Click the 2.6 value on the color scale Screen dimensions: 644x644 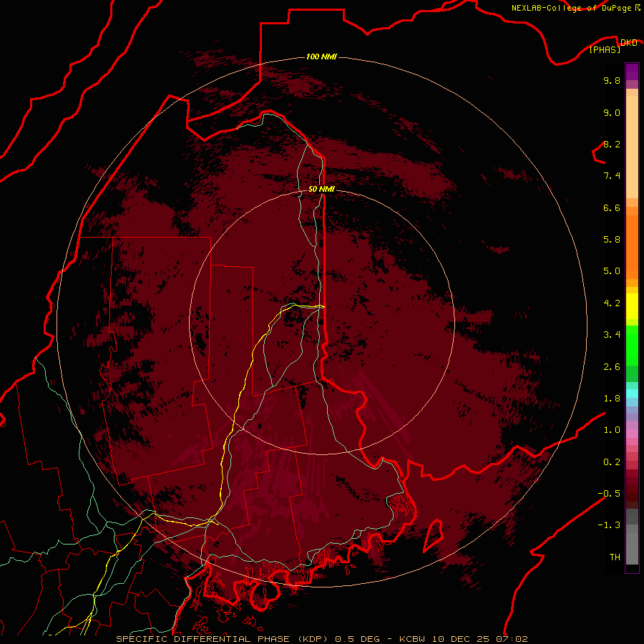[x=612, y=367]
